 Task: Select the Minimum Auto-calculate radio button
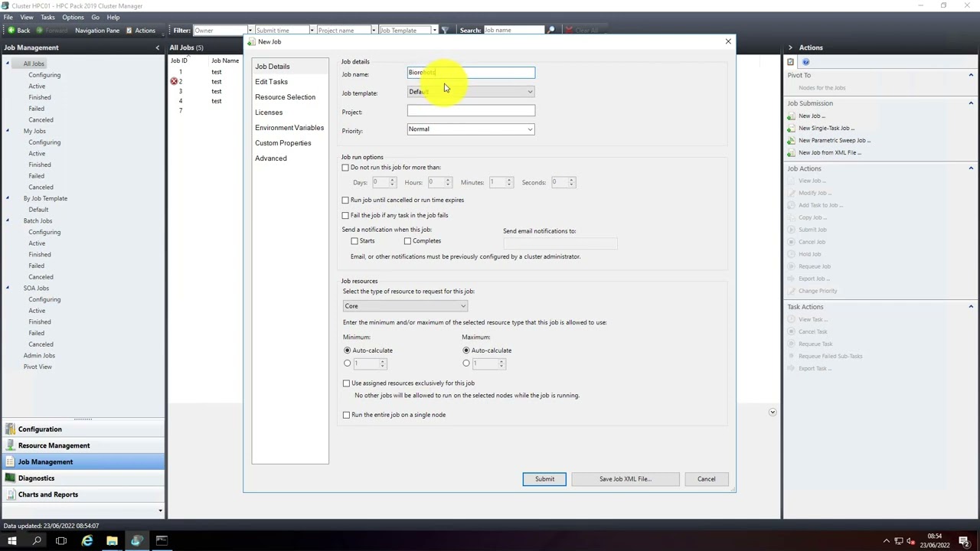347,350
